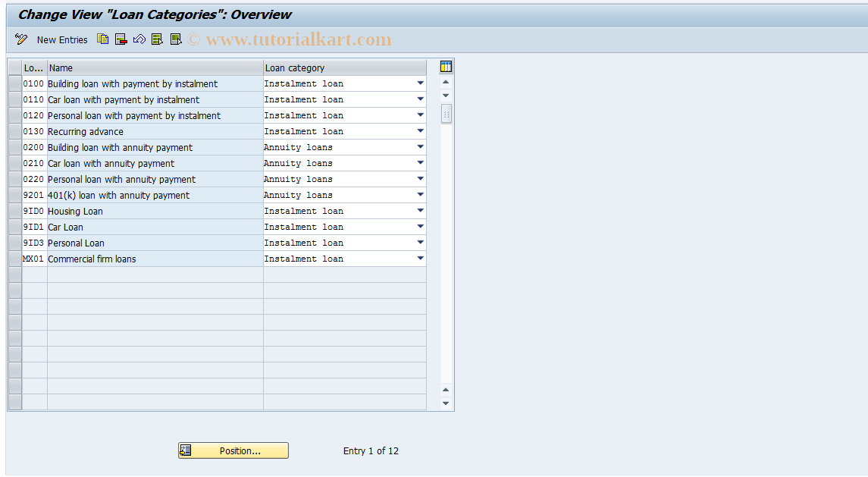
Task: Click the select-all rows corner cell
Action: point(15,68)
